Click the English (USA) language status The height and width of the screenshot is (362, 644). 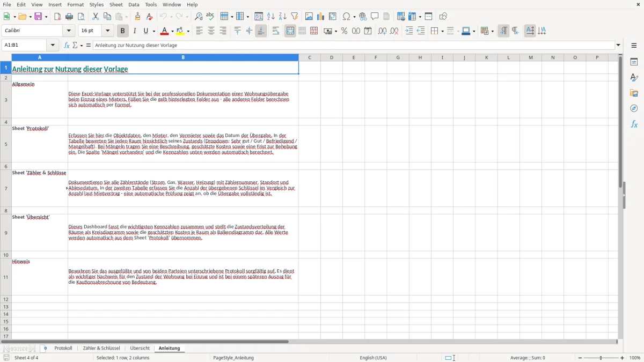click(x=373, y=358)
